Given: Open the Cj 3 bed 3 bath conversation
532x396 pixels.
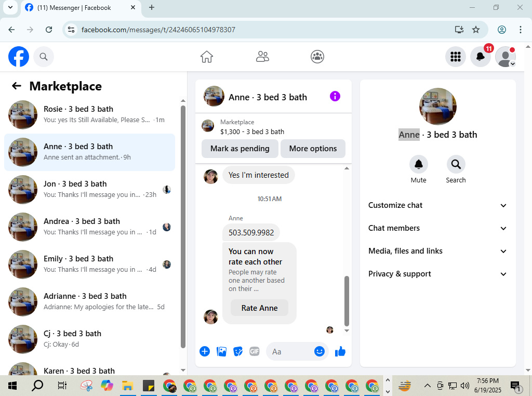Looking at the screenshot, I should click(x=89, y=339).
